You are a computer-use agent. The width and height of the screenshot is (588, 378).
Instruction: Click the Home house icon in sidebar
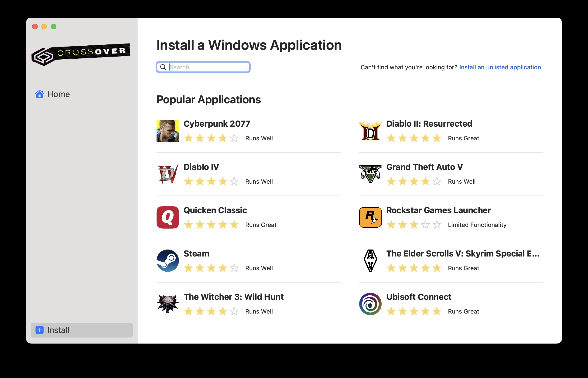[39, 94]
